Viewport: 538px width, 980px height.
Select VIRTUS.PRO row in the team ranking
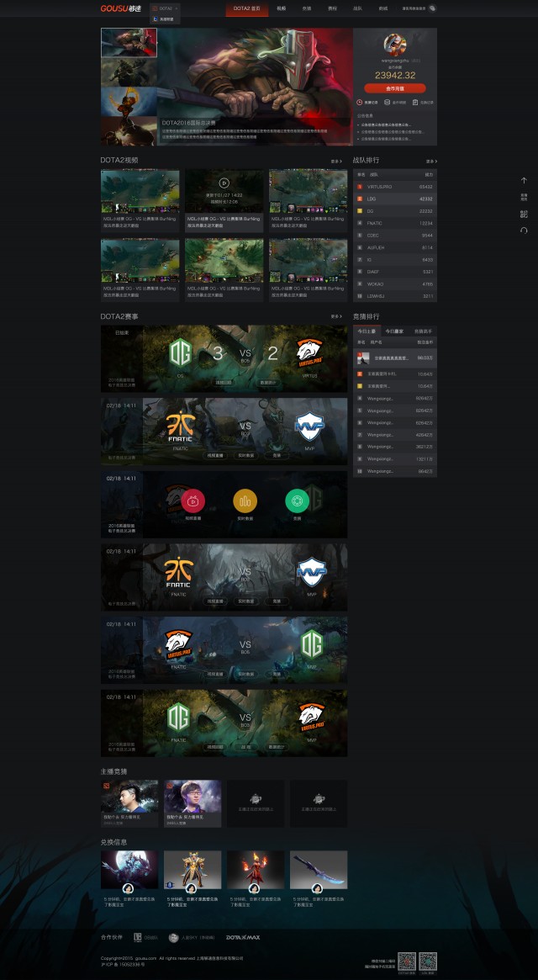(x=395, y=186)
